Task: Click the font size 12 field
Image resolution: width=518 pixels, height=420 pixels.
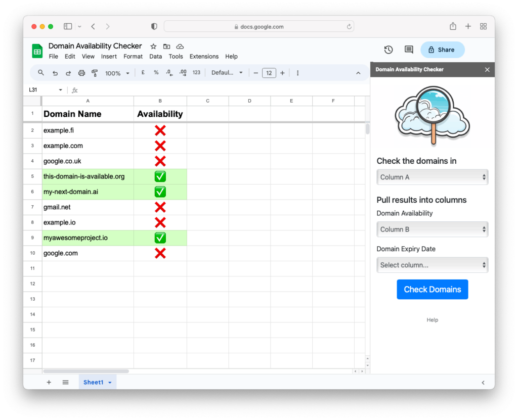Action: tap(269, 73)
